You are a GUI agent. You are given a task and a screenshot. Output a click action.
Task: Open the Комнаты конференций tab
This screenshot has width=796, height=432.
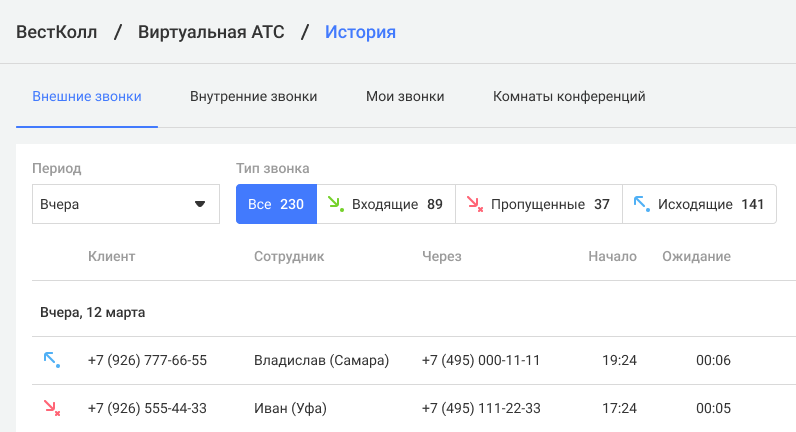(569, 96)
